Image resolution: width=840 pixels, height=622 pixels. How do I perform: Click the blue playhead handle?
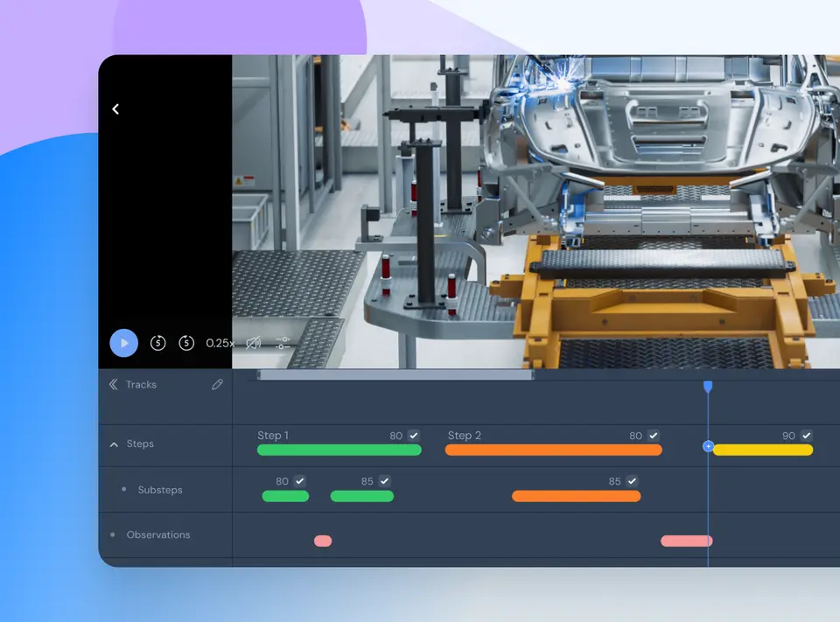[x=708, y=387]
